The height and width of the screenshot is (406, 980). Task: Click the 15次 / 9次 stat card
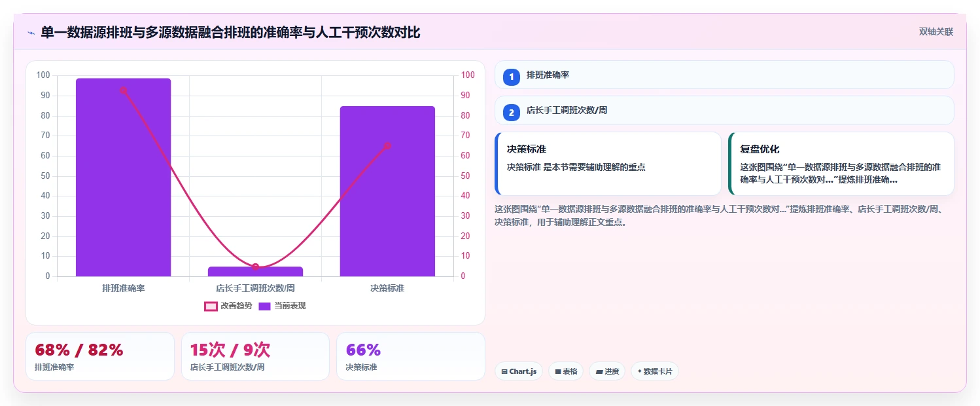(255, 356)
